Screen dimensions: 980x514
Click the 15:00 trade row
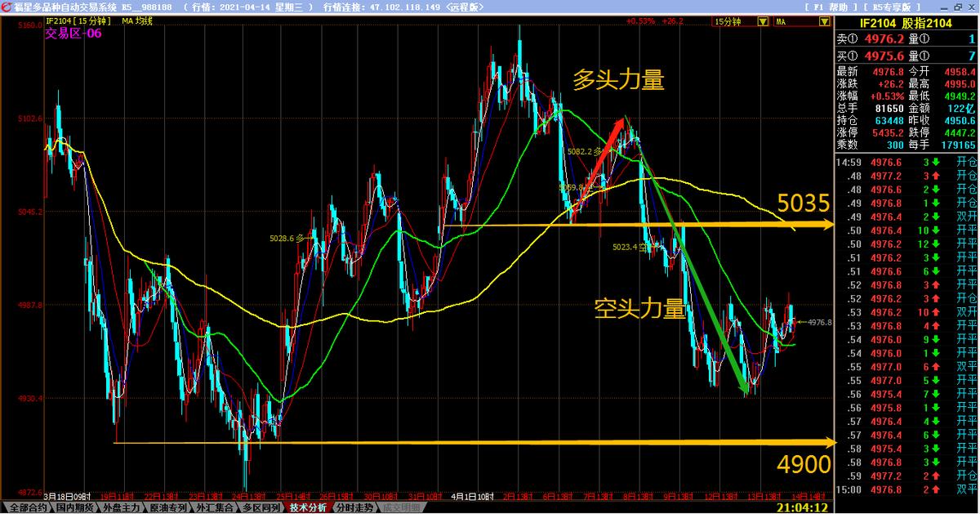pyautogui.click(x=907, y=489)
